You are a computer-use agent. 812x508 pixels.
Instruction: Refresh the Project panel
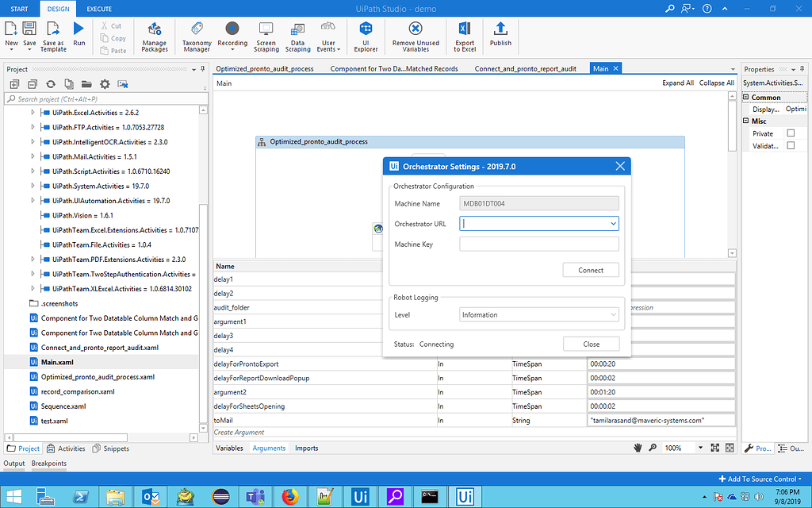point(49,83)
